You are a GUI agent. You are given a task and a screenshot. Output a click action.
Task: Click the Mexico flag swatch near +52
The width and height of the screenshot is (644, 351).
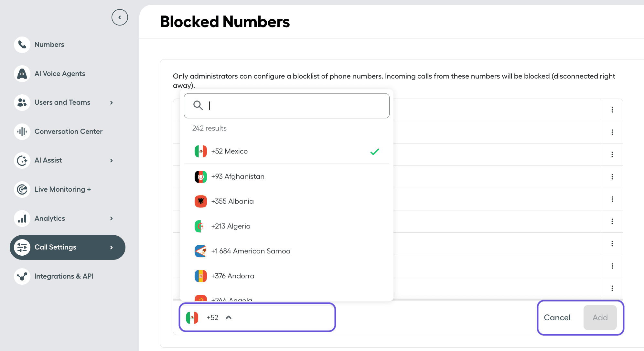click(192, 317)
